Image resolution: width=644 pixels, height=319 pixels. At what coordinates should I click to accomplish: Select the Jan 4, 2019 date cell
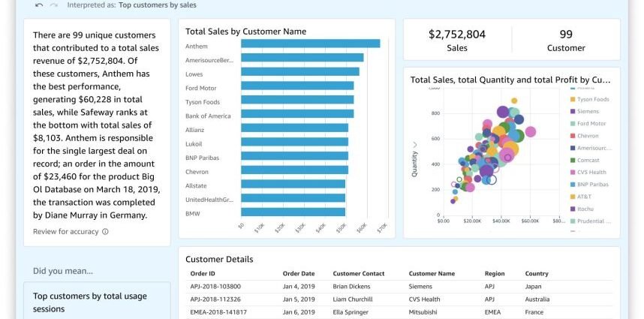click(x=299, y=286)
